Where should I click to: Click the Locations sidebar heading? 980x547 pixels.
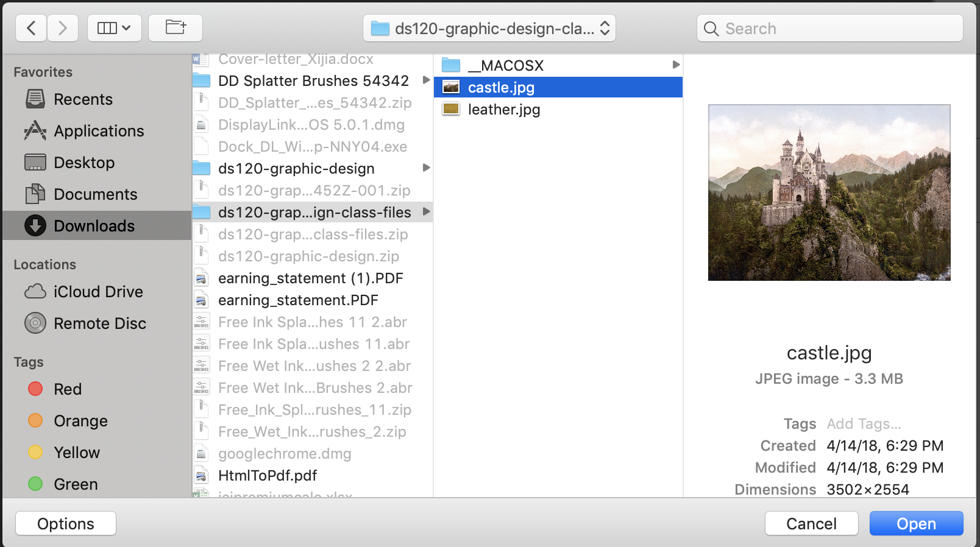point(44,264)
